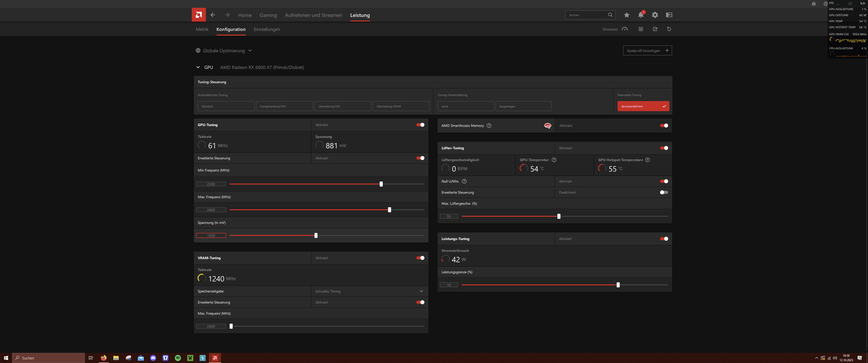Viewport: 868px width, 363px height.
Task: Open Speicherzeitgabe Schnelles Timing dropdown
Action: (421, 291)
